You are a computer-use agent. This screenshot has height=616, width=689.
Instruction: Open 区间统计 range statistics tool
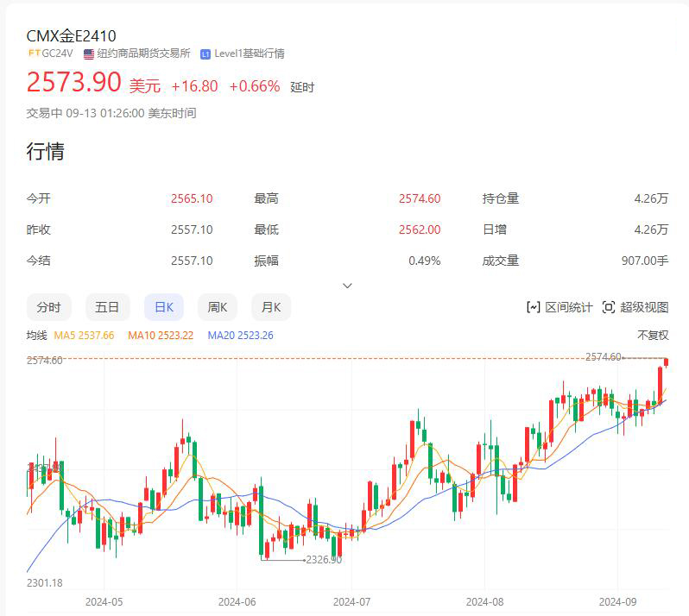559,307
